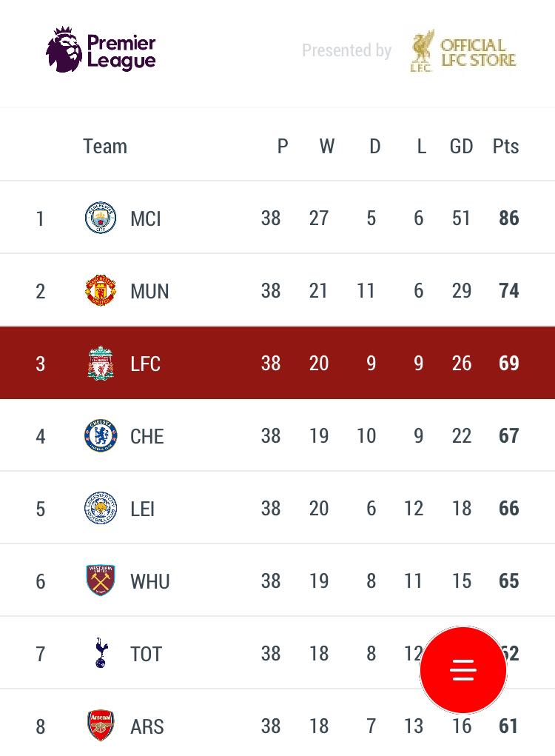Viewport: 555px width, 756px height.
Task: Open the highlighted LFC row
Action: coord(277,363)
